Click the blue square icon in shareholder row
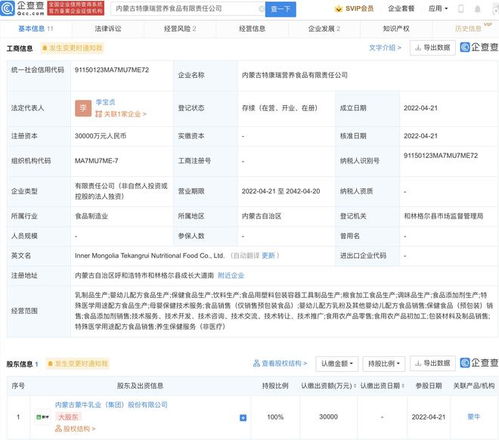 tap(243, 417)
